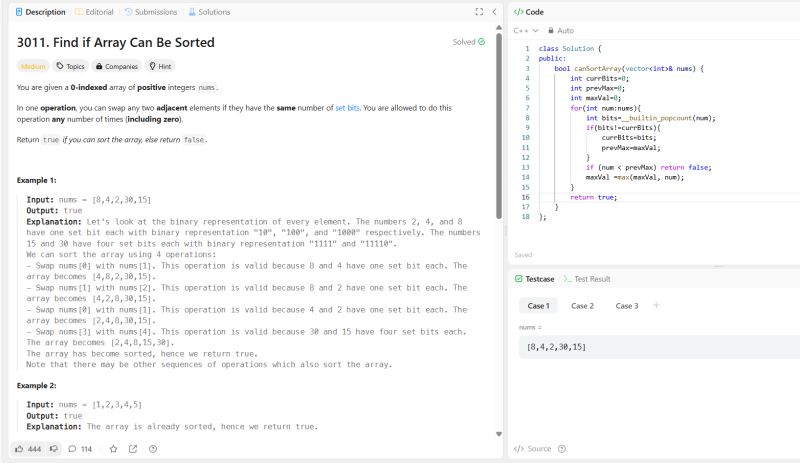Image resolution: width=800 pixels, height=463 pixels.
Task: Expand description panel to fullscreen
Action: pyautogui.click(x=479, y=12)
